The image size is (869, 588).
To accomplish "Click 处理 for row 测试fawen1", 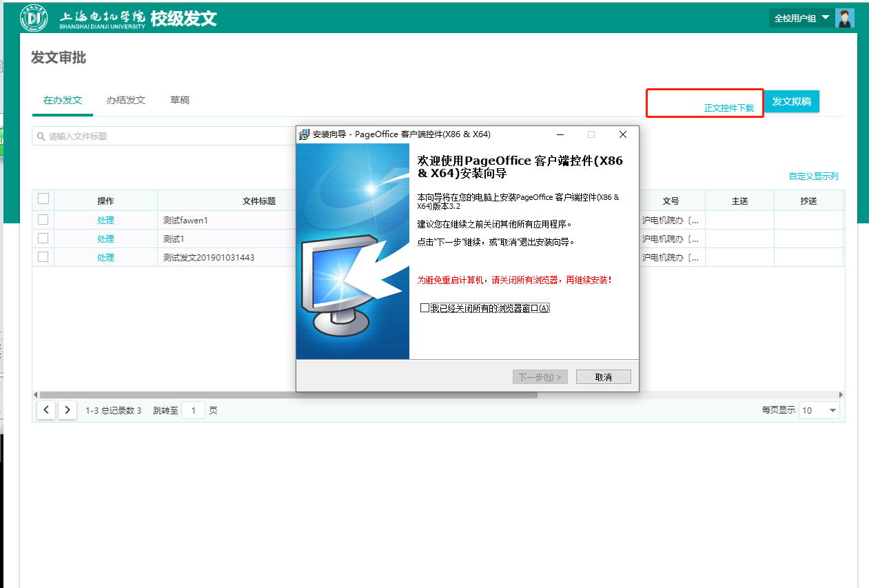I will pos(105,221).
